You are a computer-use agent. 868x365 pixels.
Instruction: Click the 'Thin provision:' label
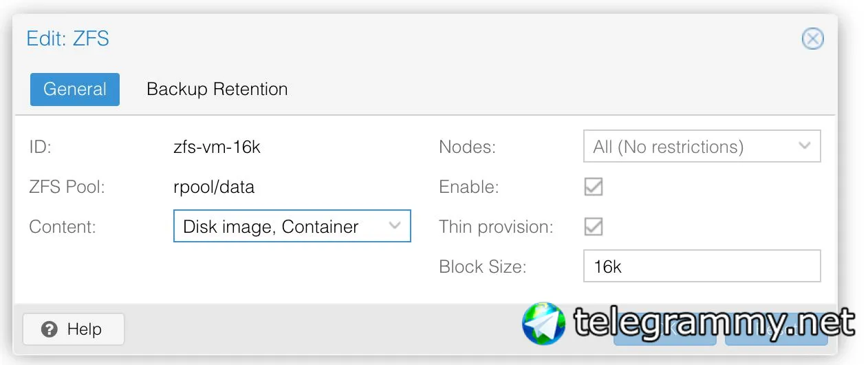pos(496,227)
